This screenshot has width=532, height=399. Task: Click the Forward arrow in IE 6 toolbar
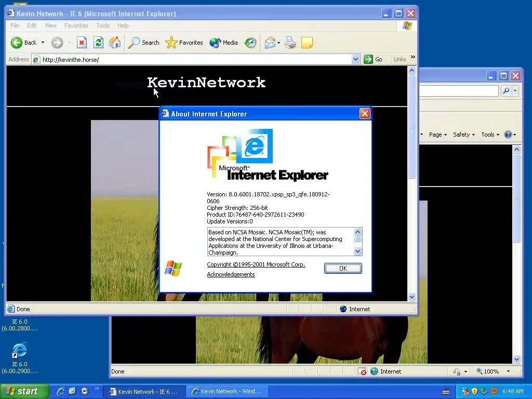[57, 43]
